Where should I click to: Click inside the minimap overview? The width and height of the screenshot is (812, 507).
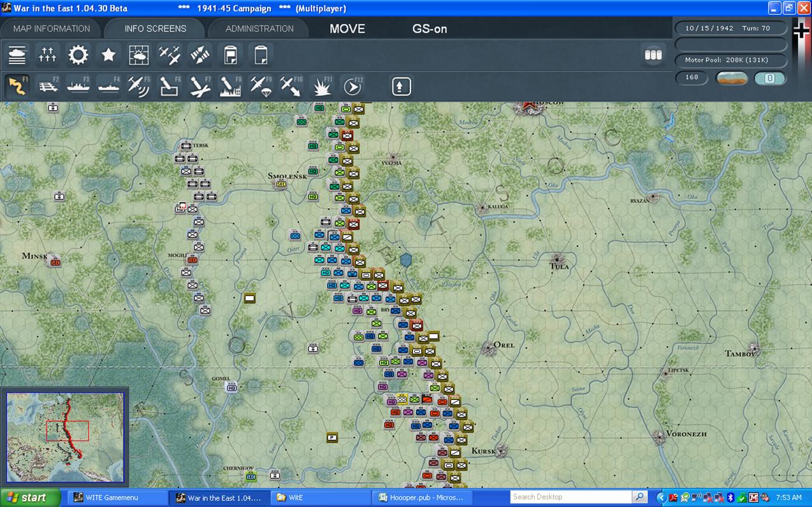(x=65, y=437)
